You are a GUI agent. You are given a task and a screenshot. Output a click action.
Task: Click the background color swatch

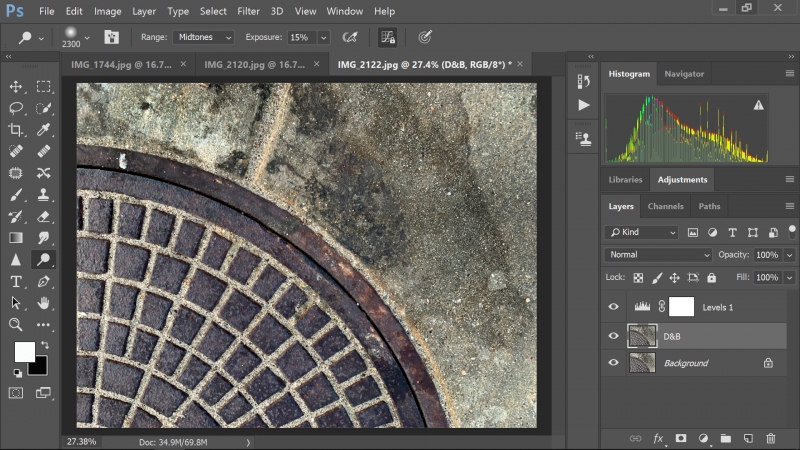pyautogui.click(x=40, y=367)
